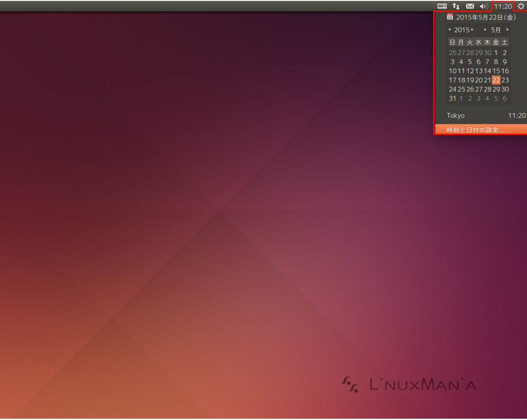
Task: Open the sound volume indicator
Action: pyautogui.click(x=484, y=6)
